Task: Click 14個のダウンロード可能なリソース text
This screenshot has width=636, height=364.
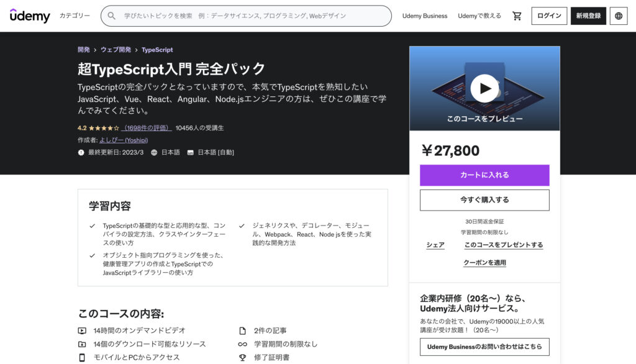Action: tap(150, 344)
